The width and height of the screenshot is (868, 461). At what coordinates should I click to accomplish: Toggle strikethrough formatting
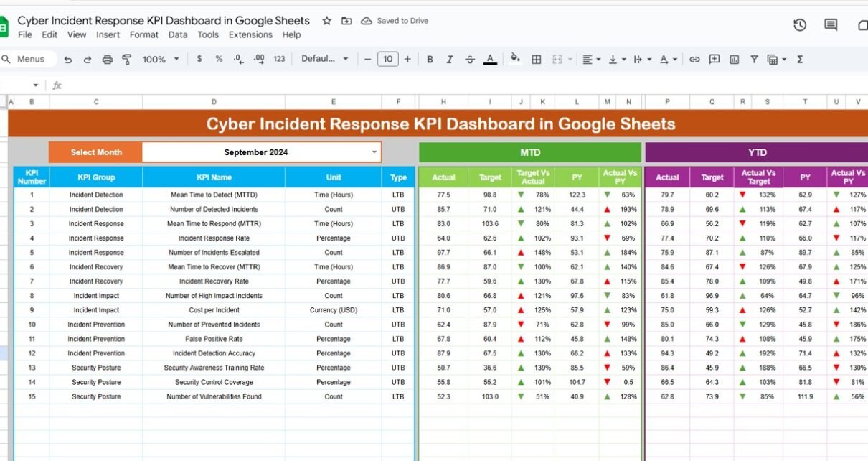click(470, 60)
